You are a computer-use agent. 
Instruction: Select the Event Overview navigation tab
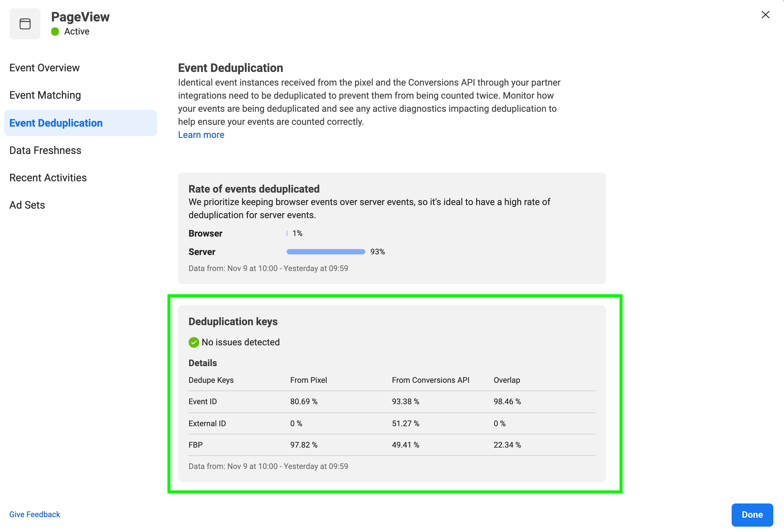(x=45, y=67)
